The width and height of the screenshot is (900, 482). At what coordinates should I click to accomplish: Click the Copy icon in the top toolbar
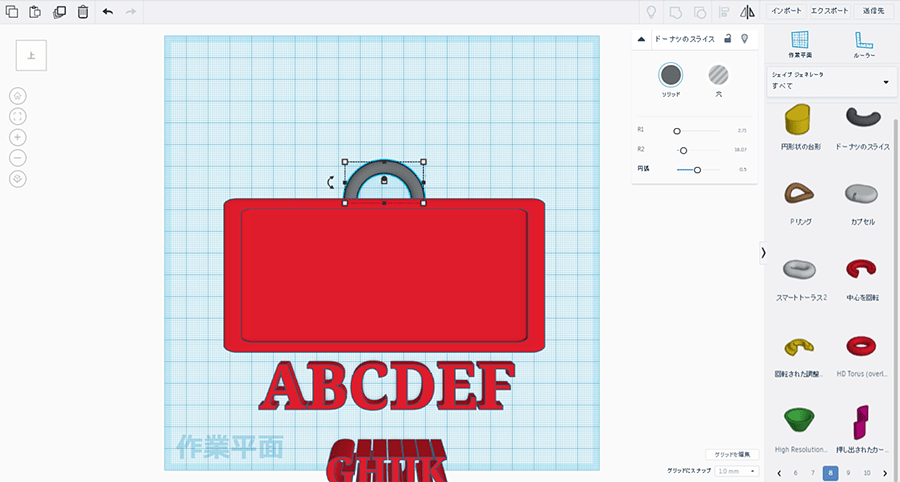(x=12, y=12)
